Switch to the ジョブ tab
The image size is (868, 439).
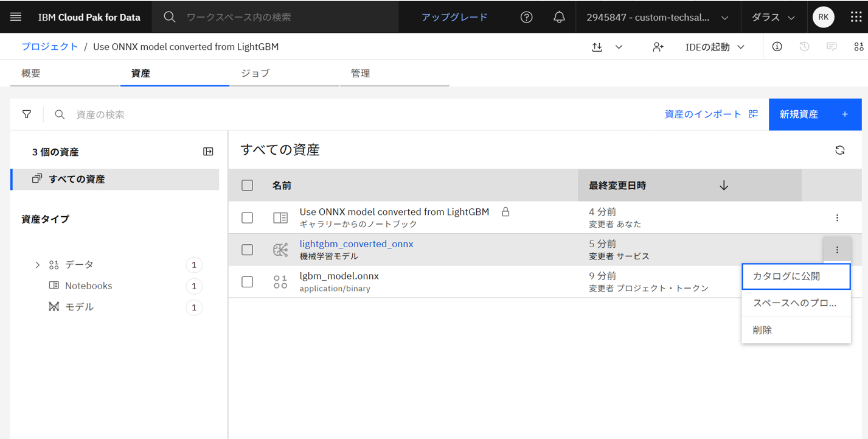[x=254, y=73]
